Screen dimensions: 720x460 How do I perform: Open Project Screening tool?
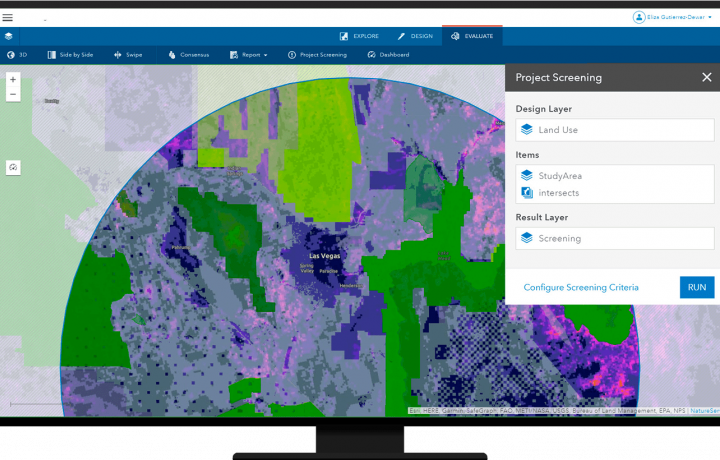(317, 55)
